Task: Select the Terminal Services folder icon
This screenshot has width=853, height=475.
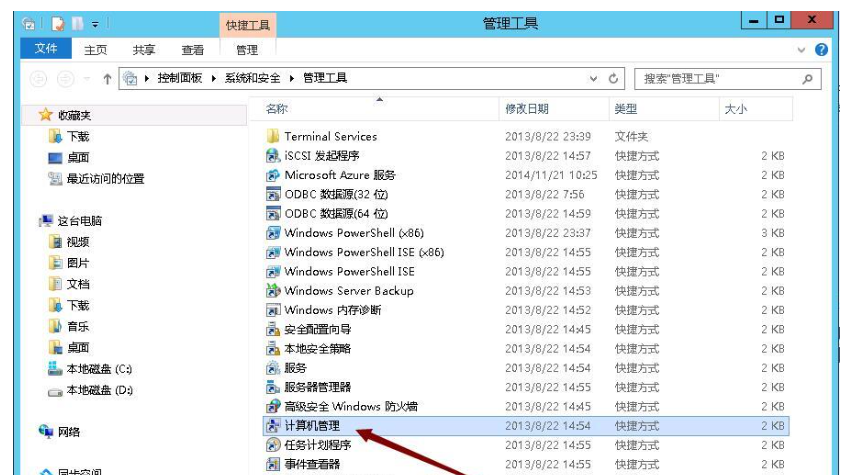Action: tap(273, 136)
